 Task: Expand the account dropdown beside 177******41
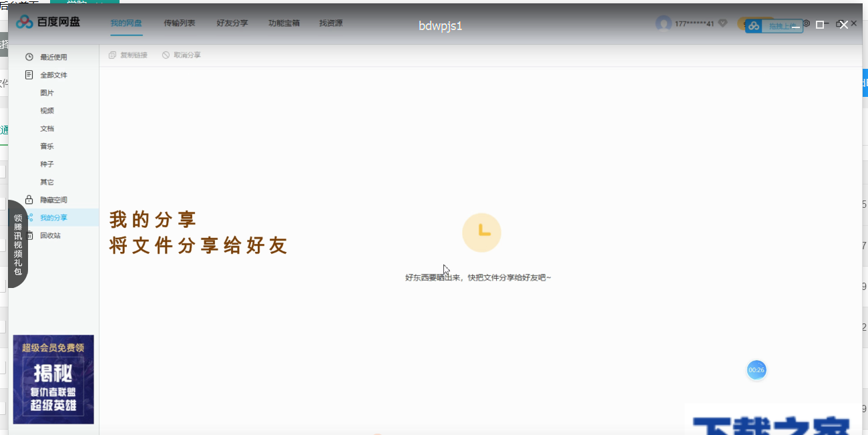click(x=722, y=23)
